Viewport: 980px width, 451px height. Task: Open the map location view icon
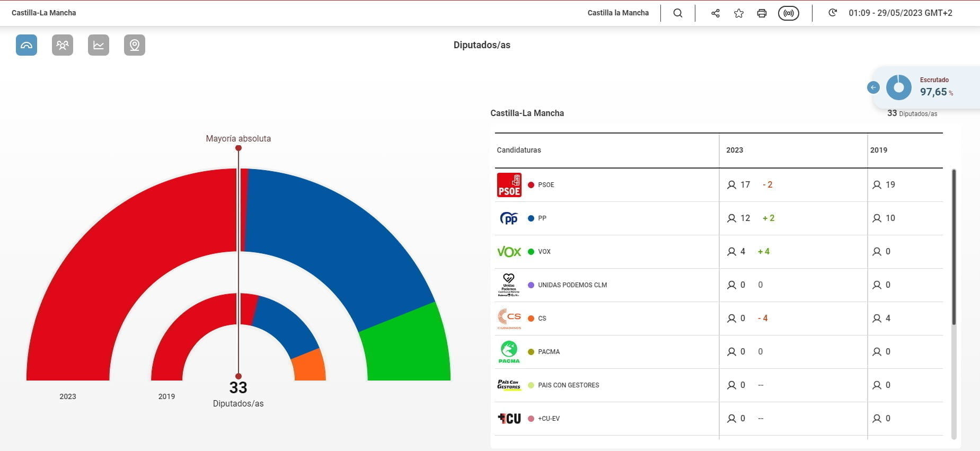(x=135, y=45)
